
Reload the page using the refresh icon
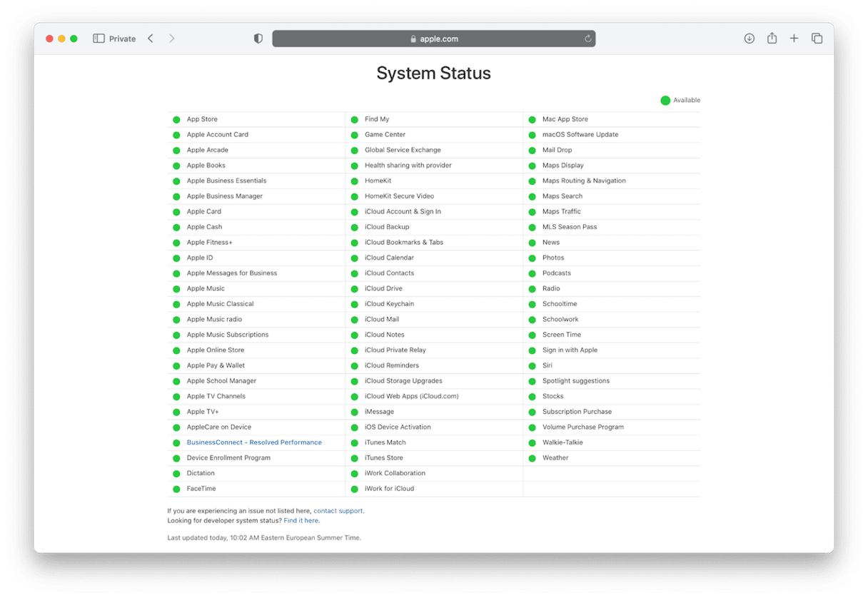587,39
